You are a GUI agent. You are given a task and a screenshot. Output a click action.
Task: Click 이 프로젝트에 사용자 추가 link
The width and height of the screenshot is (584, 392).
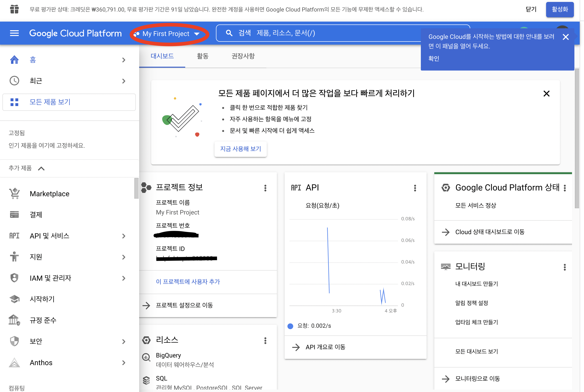click(188, 281)
